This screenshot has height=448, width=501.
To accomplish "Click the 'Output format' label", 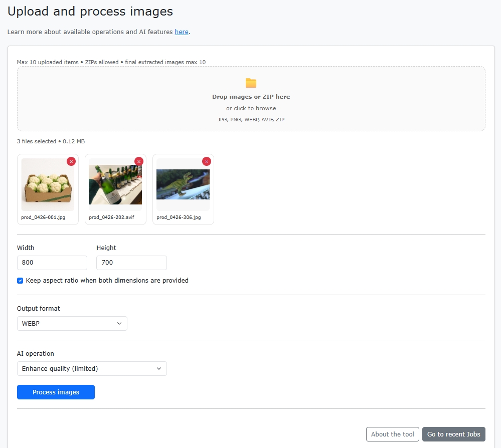I will coord(38,309).
